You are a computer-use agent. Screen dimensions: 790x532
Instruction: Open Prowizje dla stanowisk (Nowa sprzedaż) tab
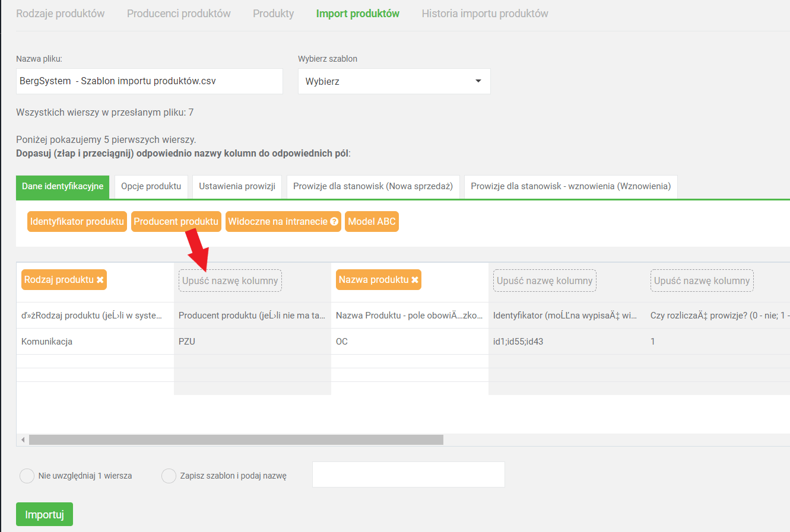tap(373, 186)
